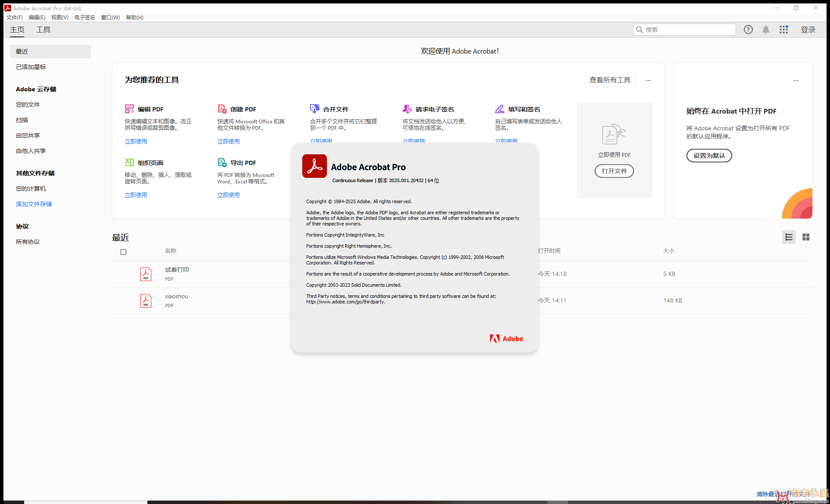Viewport: 830px width, 504px height.
Task: Click the 登录 sign-in button
Action: pyautogui.click(x=808, y=30)
